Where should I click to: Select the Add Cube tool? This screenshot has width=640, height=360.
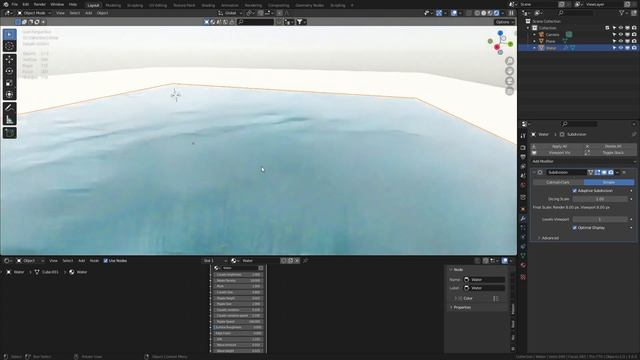9,133
